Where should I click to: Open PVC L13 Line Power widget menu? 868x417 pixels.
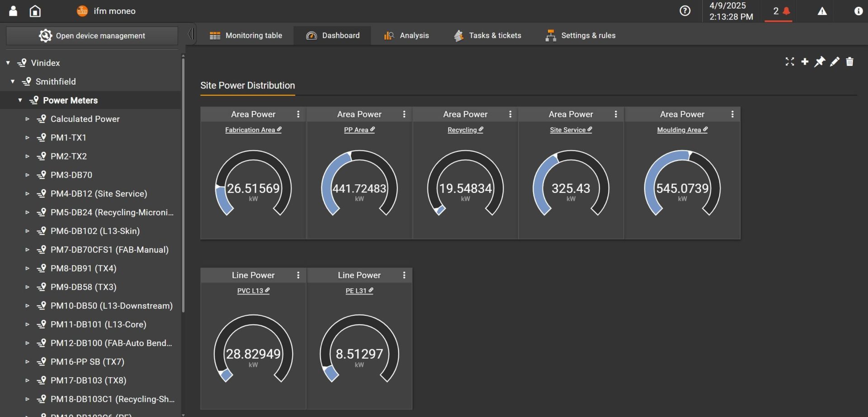coord(298,275)
